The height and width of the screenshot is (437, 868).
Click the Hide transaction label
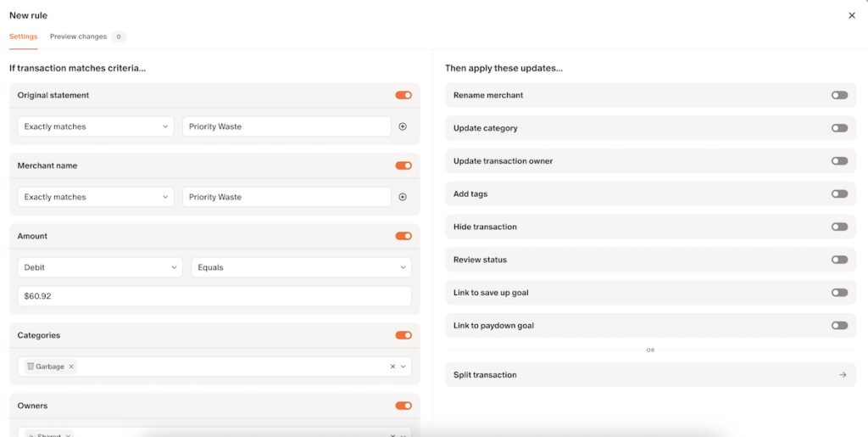pos(485,227)
